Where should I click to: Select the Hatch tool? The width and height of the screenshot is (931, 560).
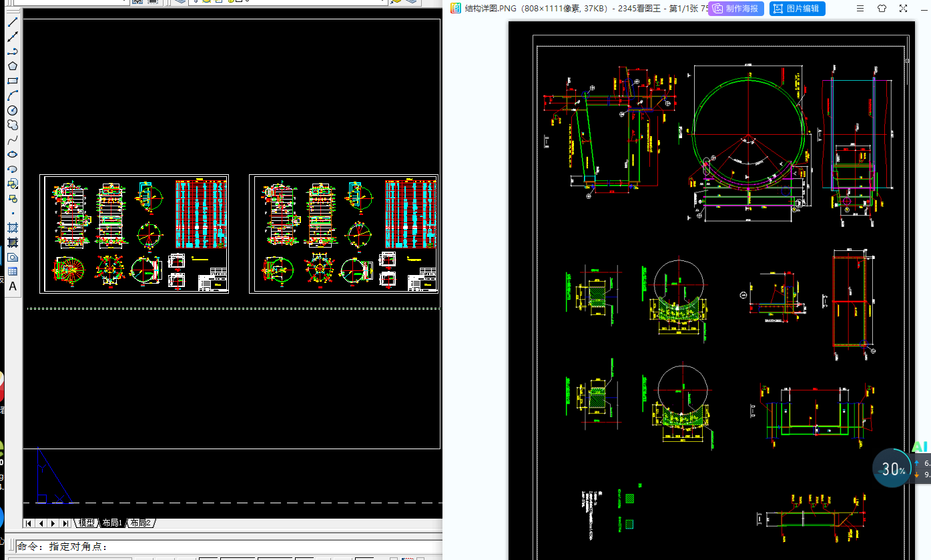[13, 228]
